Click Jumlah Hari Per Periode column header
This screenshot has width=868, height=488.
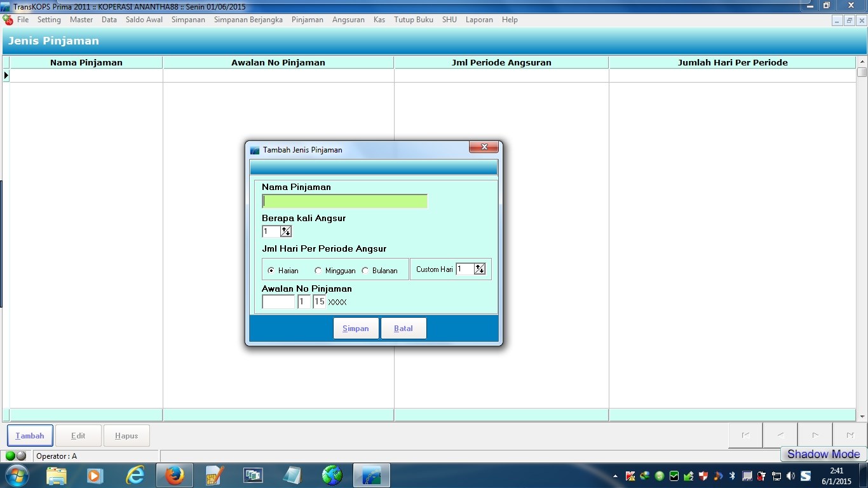click(733, 62)
